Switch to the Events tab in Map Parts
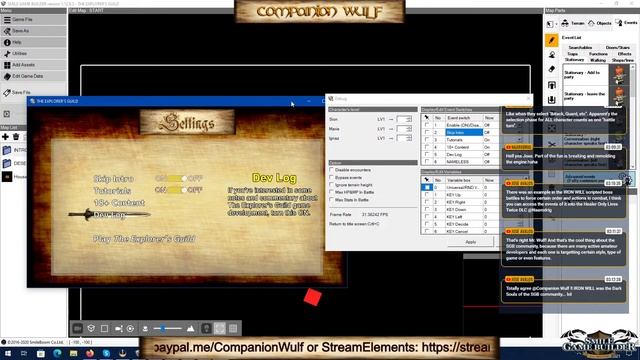 pyautogui.click(x=627, y=23)
